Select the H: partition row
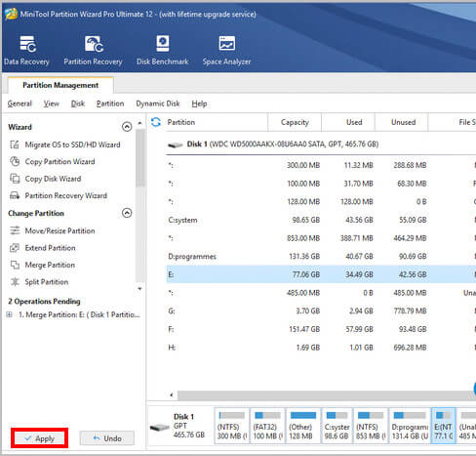Screen dimensions: 476x456 pyautogui.click(x=321, y=348)
